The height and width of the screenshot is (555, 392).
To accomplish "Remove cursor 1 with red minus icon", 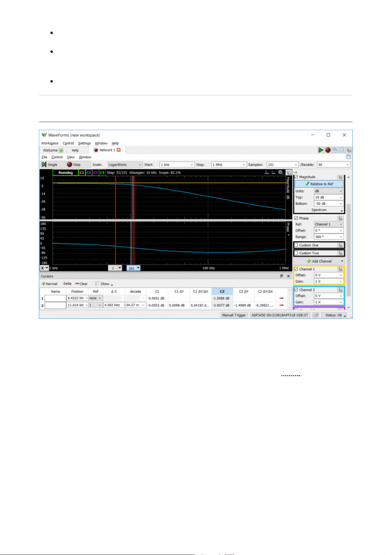I will 281,298.
